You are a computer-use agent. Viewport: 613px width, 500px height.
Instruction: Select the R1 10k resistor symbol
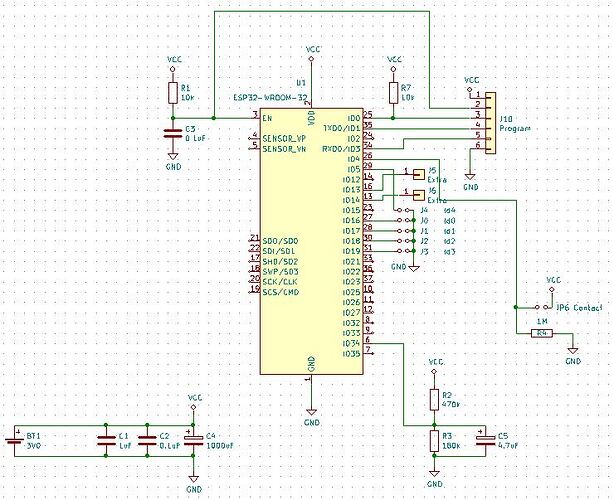click(x=173, y=93)
